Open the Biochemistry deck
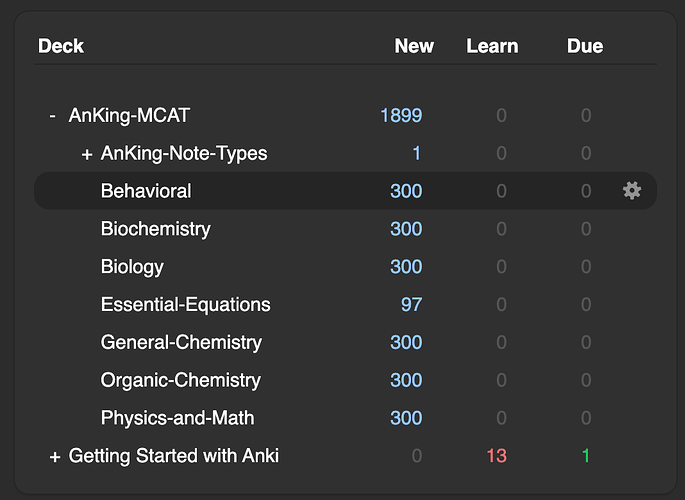 [x=156, y=229]
